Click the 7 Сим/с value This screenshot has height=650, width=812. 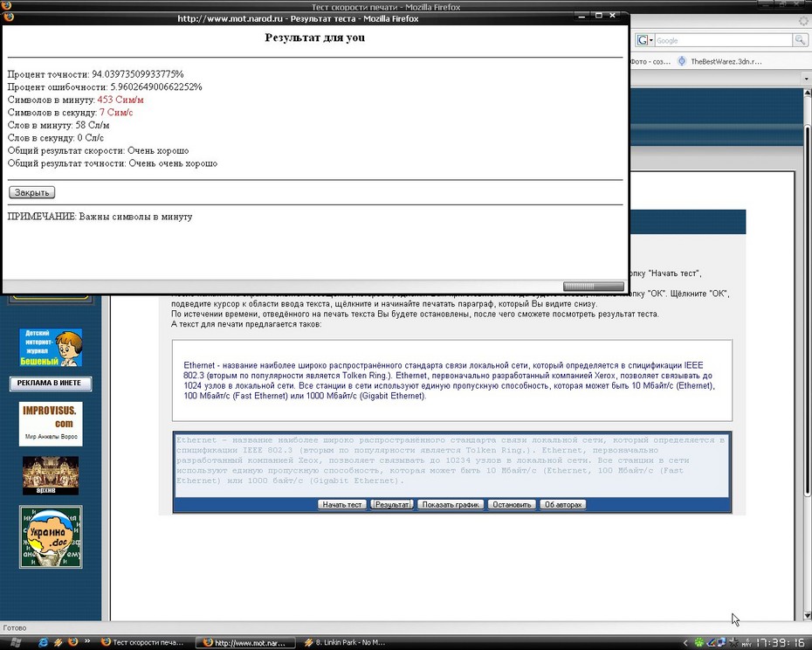point(116,113)
